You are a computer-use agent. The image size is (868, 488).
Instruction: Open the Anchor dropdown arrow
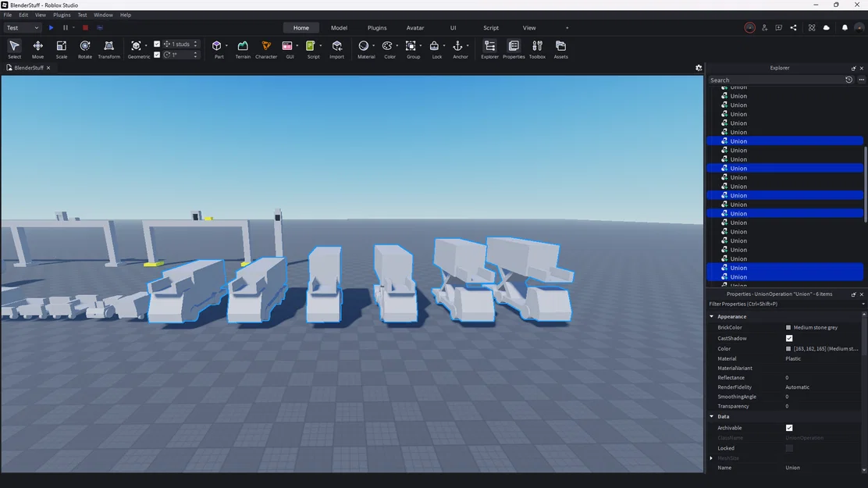[x=468, y=46]
